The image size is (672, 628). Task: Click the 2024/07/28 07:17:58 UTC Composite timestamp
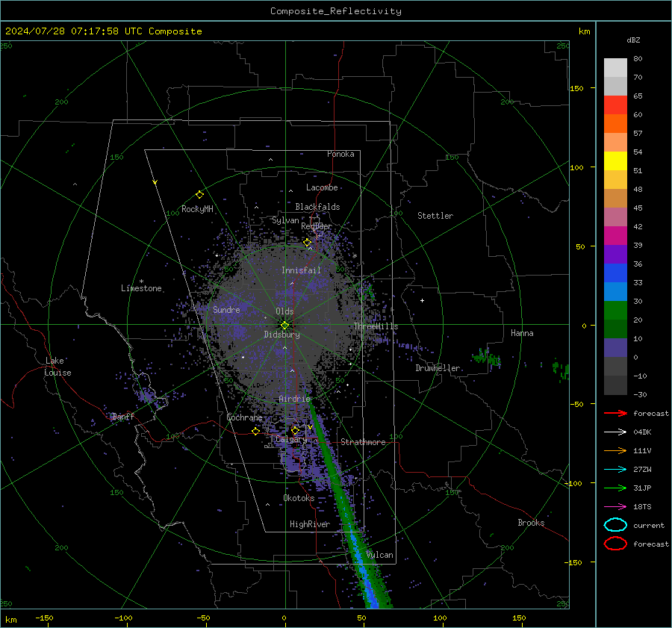pyautogui.click(x=103, y=31)
